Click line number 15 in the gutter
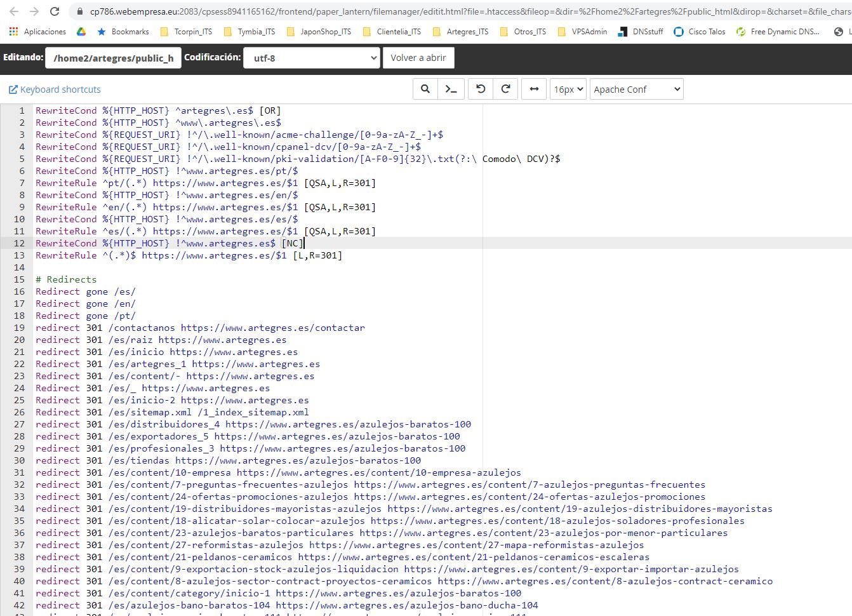The image size is (852, 616). click(18, 279)
